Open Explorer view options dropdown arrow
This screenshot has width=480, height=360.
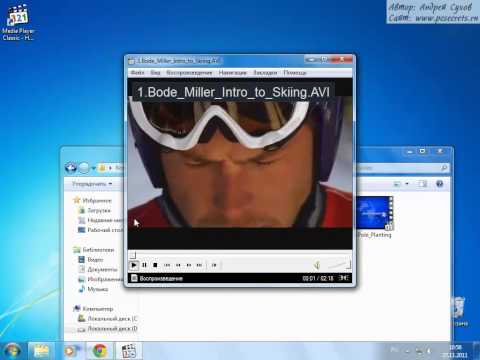pyautogui.click(x=407, y=184)
